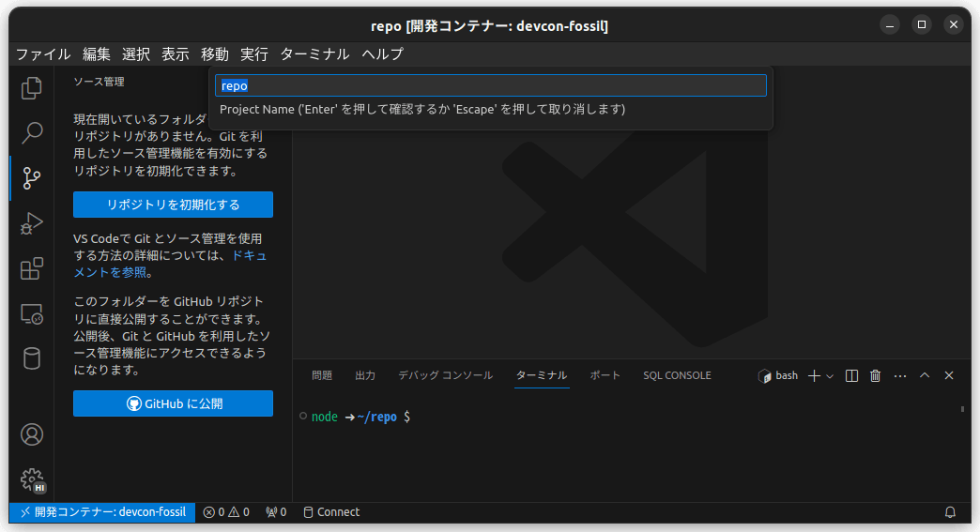Image resolution: width=980 pixels, height=532 pixels.
Task: Open the 移動 menu
Action: tap(214, 54)
